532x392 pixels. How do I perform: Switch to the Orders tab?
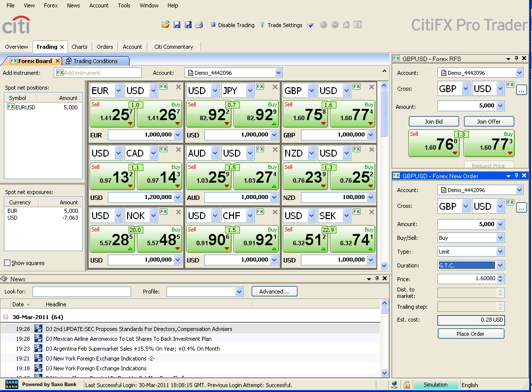pyautogui.click(x=104, y=47)
